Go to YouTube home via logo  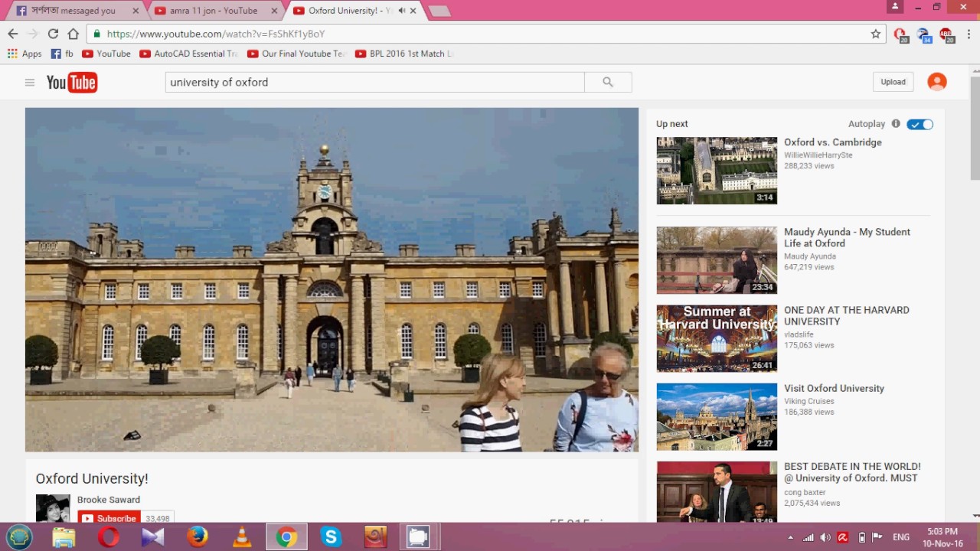72,83
